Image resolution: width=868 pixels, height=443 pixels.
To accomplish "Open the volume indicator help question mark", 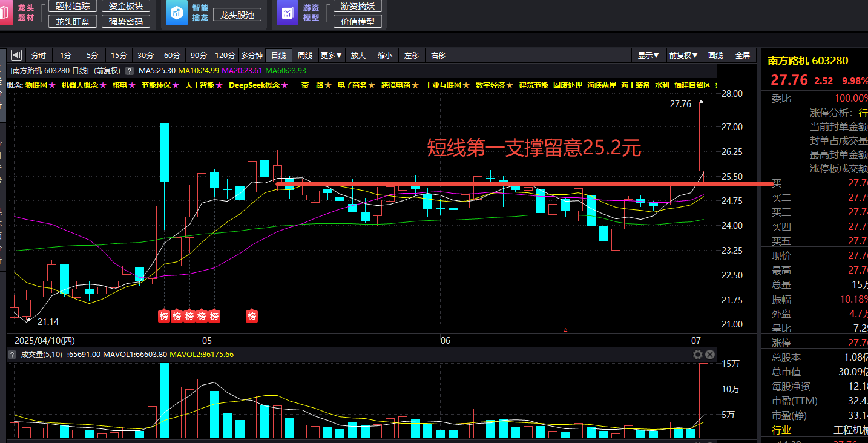I will click(x=12, y=355).
